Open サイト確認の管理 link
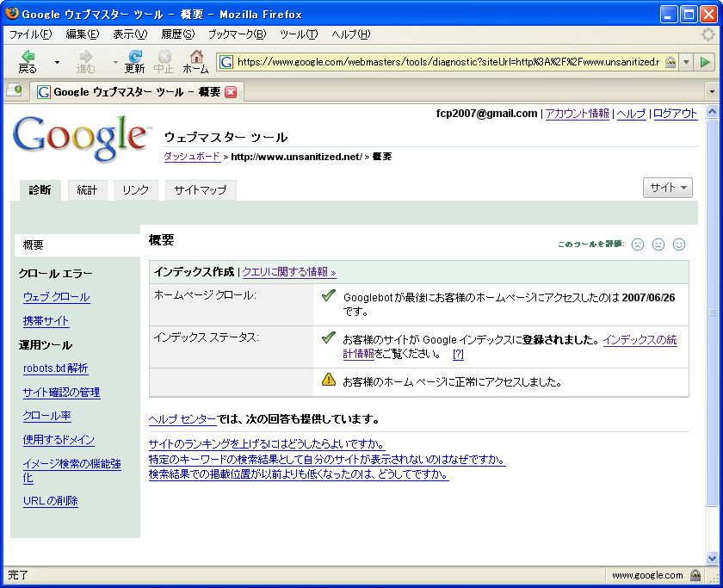Screen dimensions: 723x588 pyautogui.click(x=62, y=392)
